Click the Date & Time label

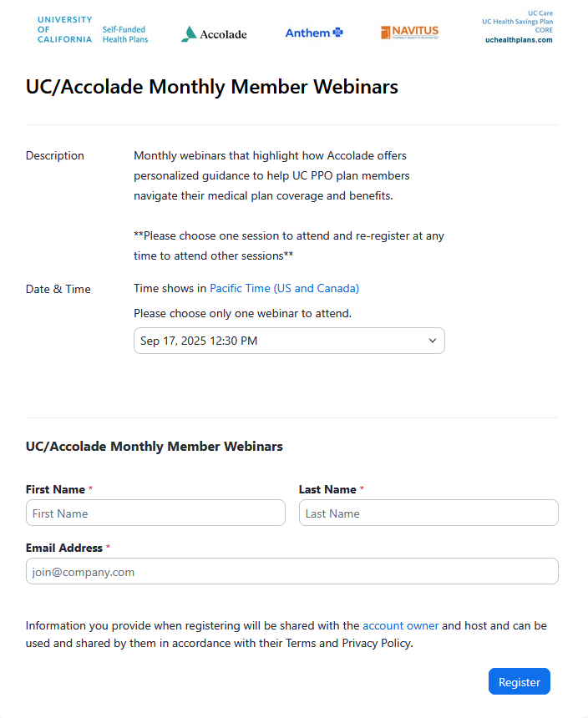(58, 289)
